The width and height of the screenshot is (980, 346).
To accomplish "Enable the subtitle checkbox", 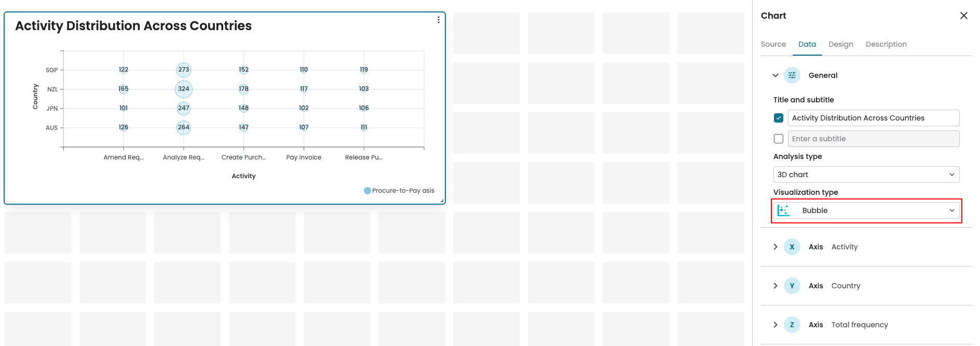I will [x=779, y=139].
